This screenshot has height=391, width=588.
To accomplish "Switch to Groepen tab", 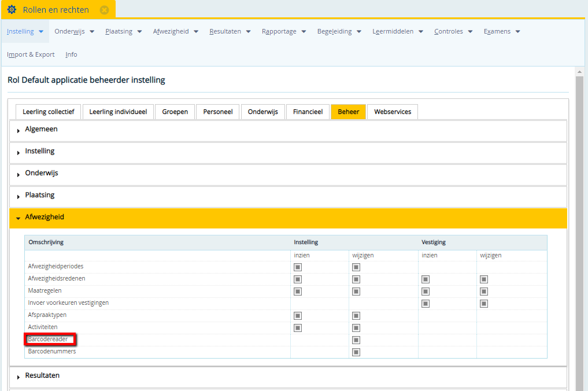I will coord(175,112).
